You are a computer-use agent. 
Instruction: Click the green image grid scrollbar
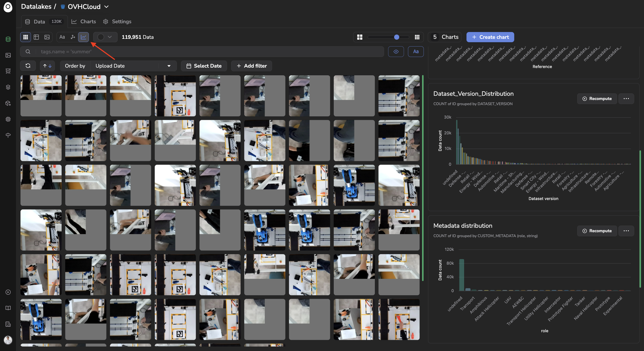(x=423, y=178)
